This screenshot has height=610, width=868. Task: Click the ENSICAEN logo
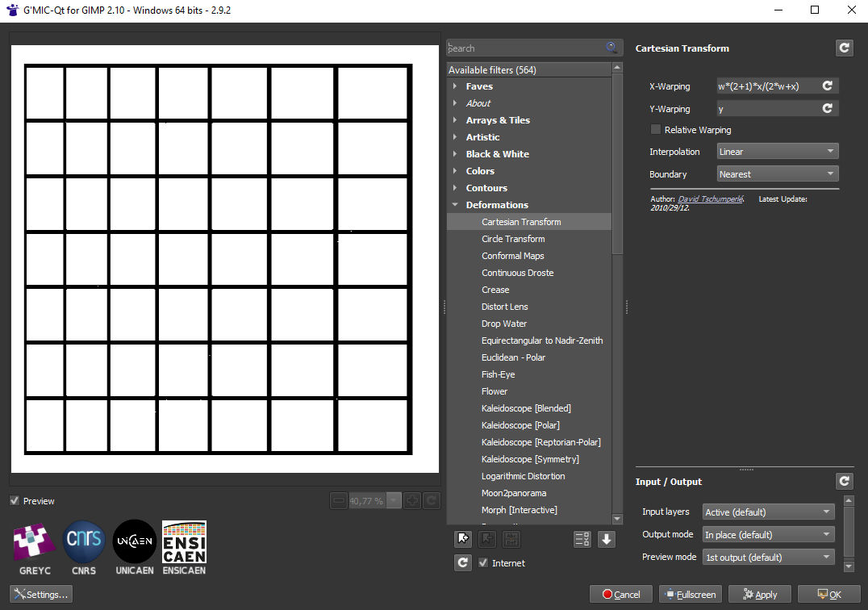185,547
